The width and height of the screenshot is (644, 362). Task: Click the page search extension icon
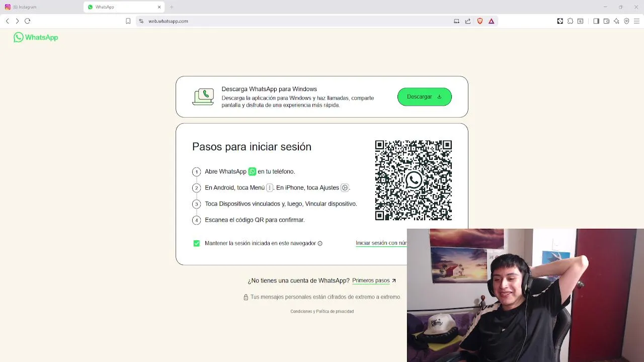click(x=580, y=21)
